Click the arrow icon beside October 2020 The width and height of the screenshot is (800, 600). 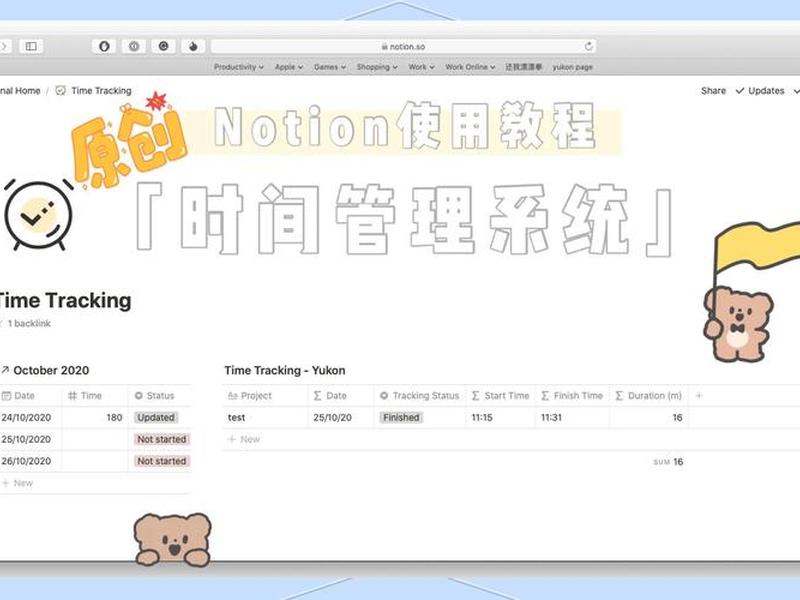point(5,369)
